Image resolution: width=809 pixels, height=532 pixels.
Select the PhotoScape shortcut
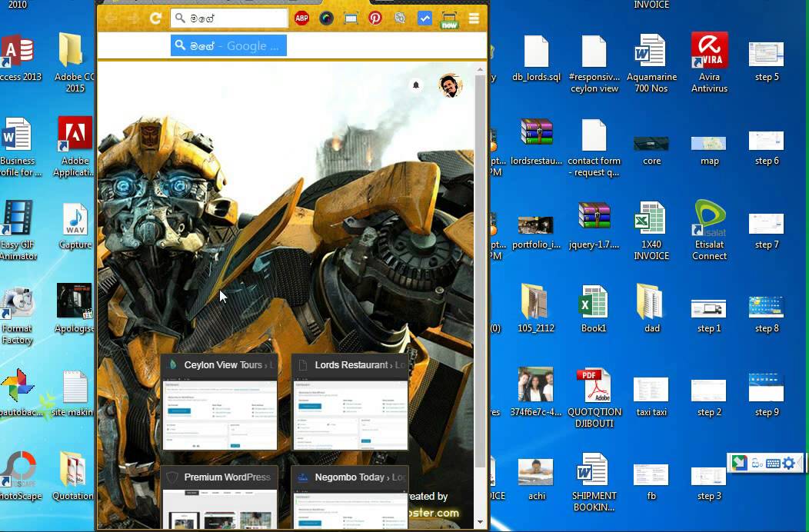pos(19,477)
